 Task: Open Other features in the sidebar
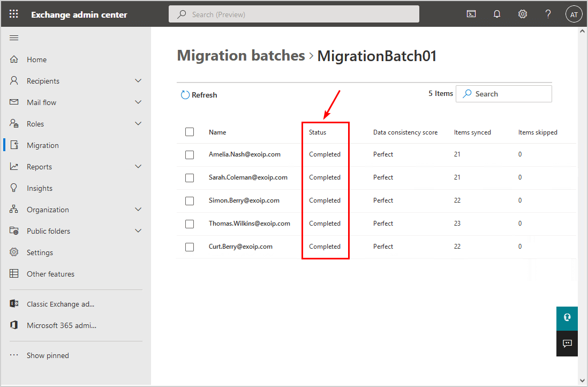(x=50, y=273)
